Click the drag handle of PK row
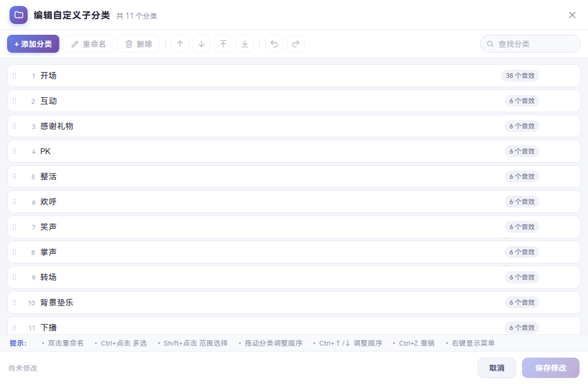The width and height of the screenshot is (588, 384). [14, 151]
